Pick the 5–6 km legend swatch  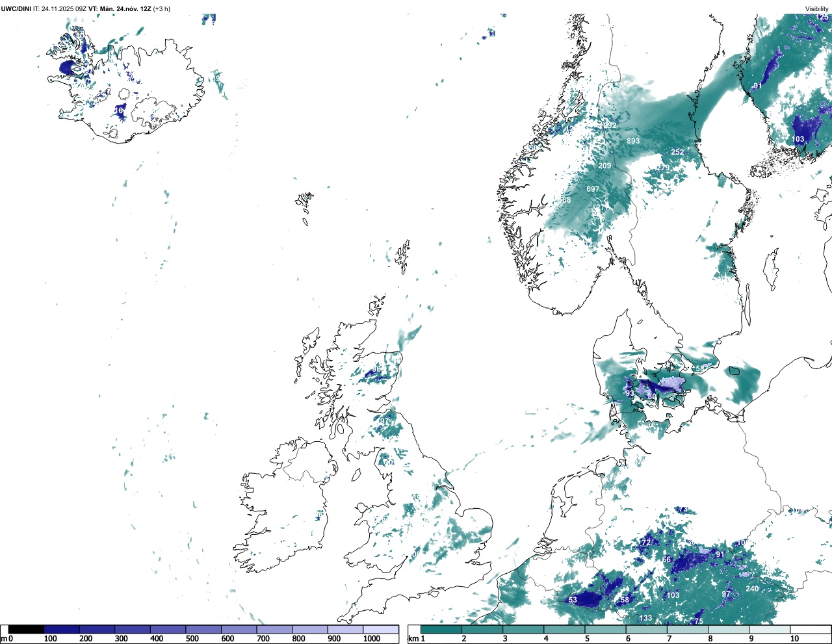tap(606, 629)
